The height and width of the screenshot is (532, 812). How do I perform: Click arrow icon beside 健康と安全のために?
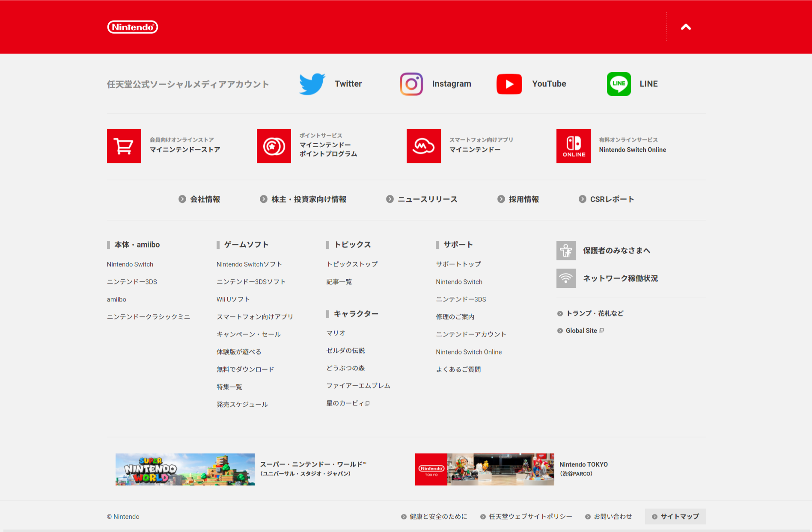404,517
